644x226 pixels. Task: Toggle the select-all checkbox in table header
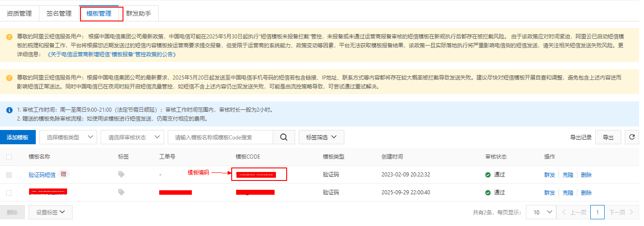tap(9, 157)
